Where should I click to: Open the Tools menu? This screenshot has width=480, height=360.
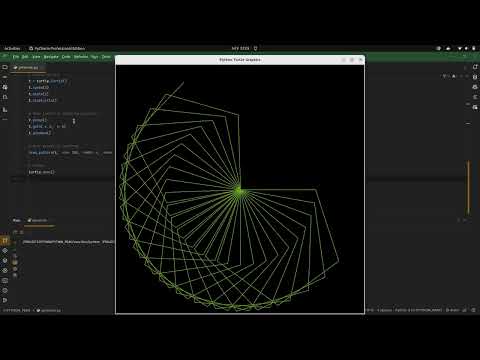coord(106,57)
